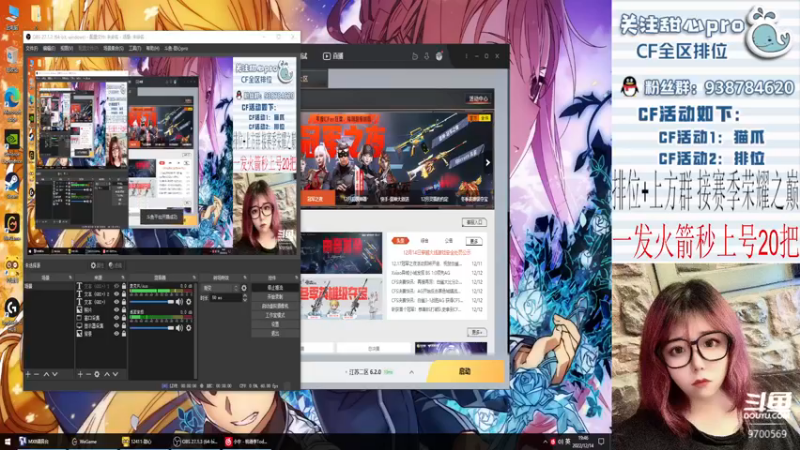Adjust transition duration stepper arrows
Viewport: 800px width, 450px height.
pyautogui.click(x=244, y=297)
